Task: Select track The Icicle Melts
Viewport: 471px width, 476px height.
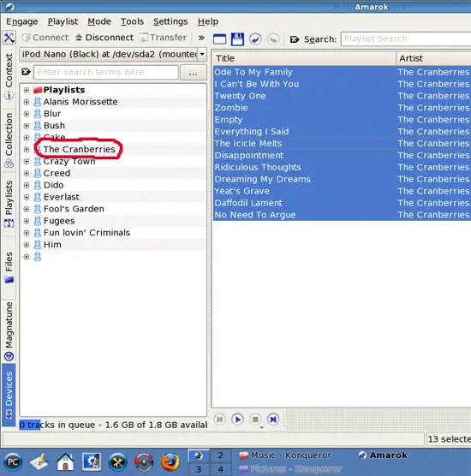Action: tap(248, 144)
